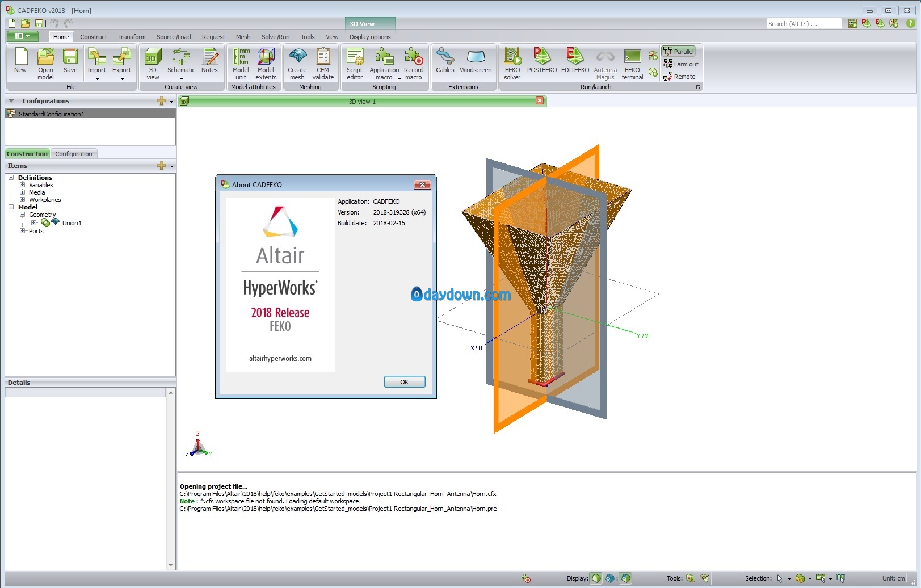Create a new 3D view

(x=153, y=64)
